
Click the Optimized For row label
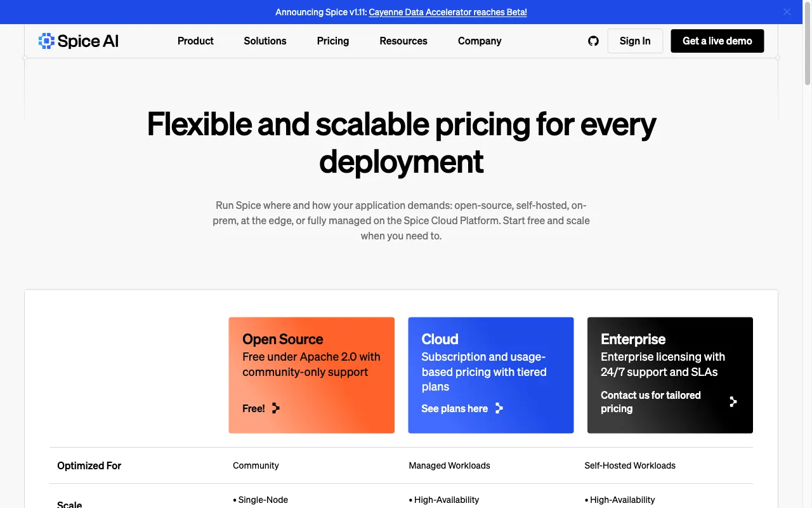tap(89, 465)
